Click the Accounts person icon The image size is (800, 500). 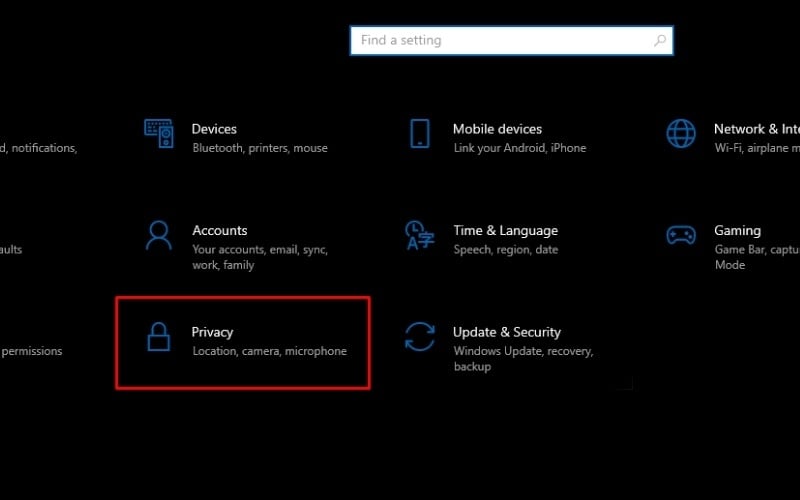(159, 235)
